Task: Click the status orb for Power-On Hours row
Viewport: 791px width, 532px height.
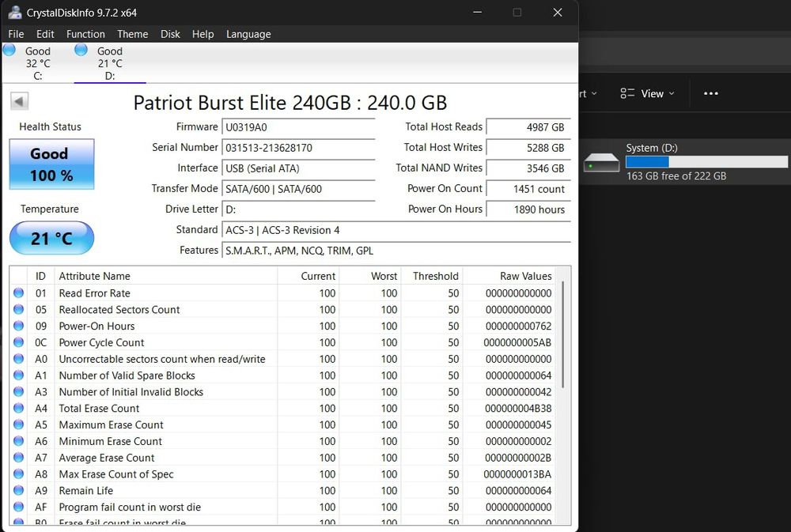Action: pos(19,325)
